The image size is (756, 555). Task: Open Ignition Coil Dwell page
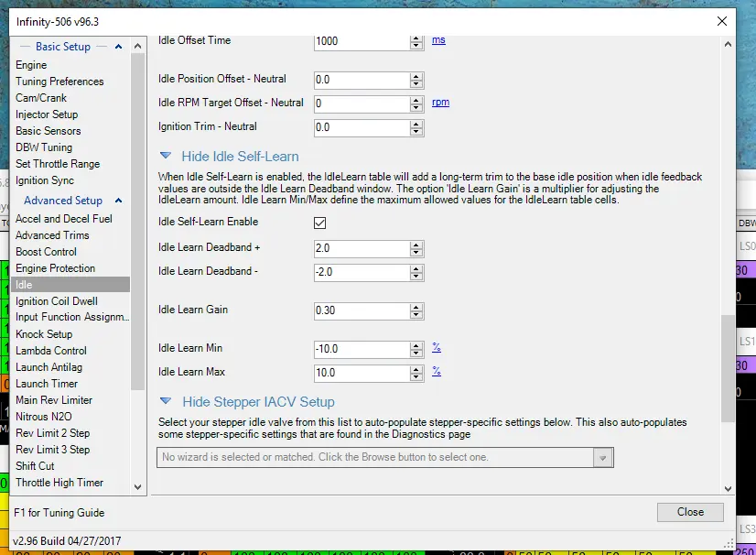click(57, 301)
